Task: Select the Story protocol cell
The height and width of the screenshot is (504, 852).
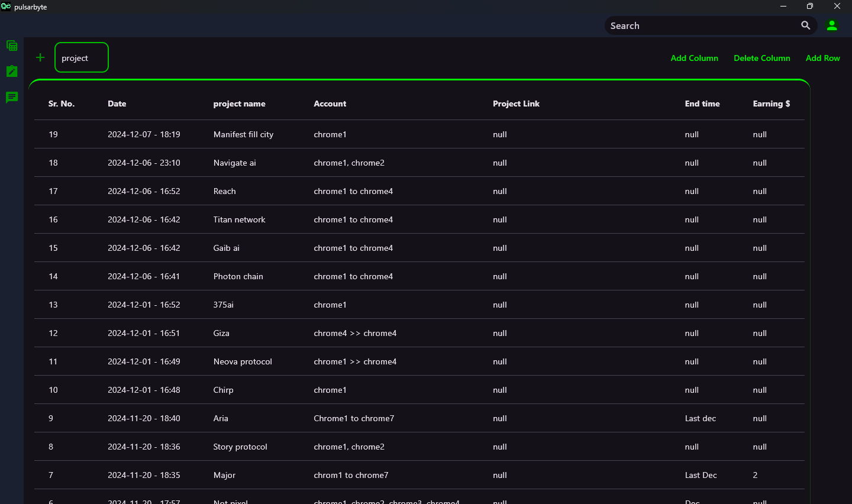Action: coord(241,447)
